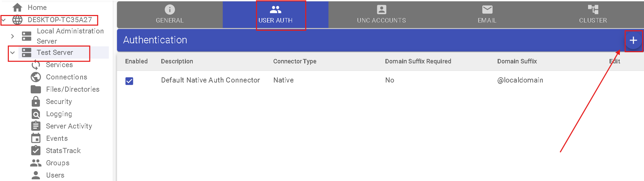This screenshot has width=644, height=181.
Task: Click the Events calendar icon
Action: coord(36,138)
